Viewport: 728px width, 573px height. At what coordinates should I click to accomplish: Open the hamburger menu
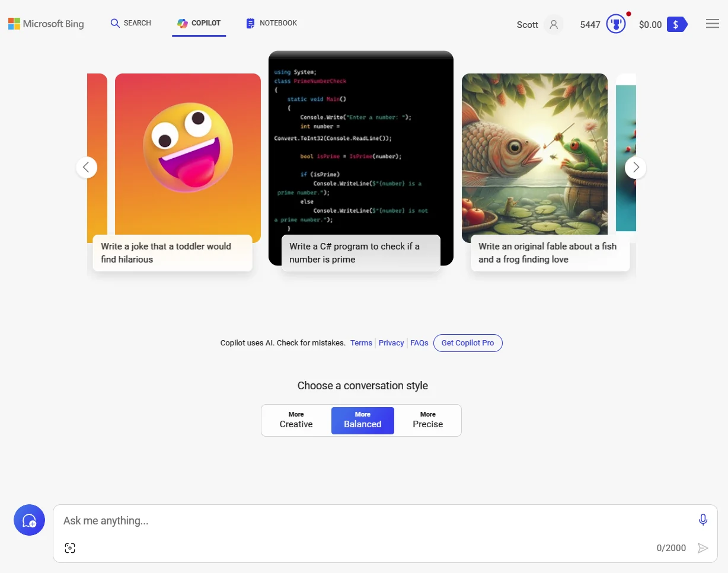(712, 23)
